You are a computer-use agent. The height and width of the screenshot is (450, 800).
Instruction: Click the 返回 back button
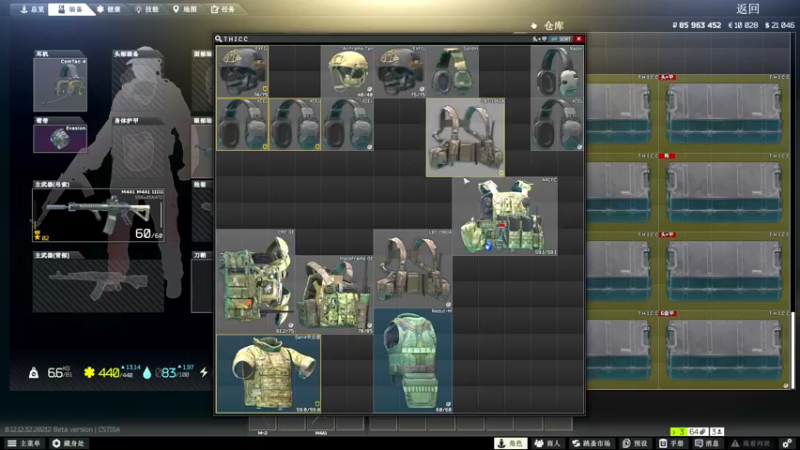tap(747, 9)
